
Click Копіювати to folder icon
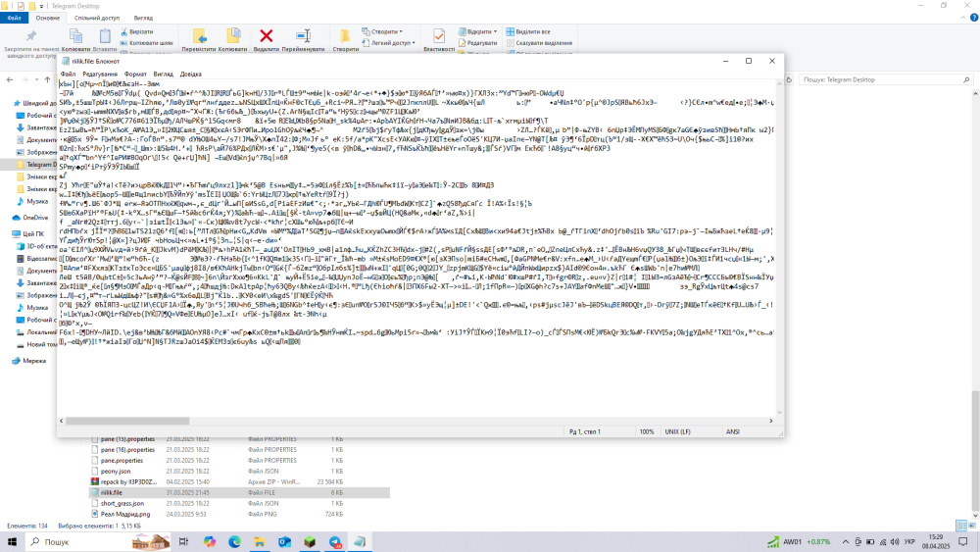(x=233, y=36)
